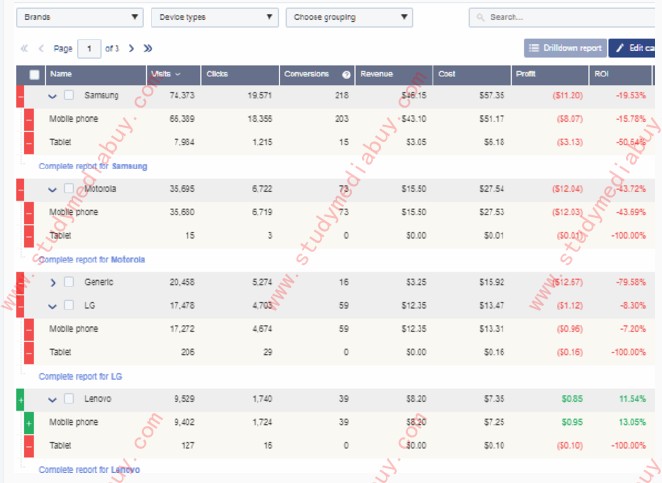Check the LG row checkbox
This screenshot has height=483, width=662.
(x=69, y=305)
